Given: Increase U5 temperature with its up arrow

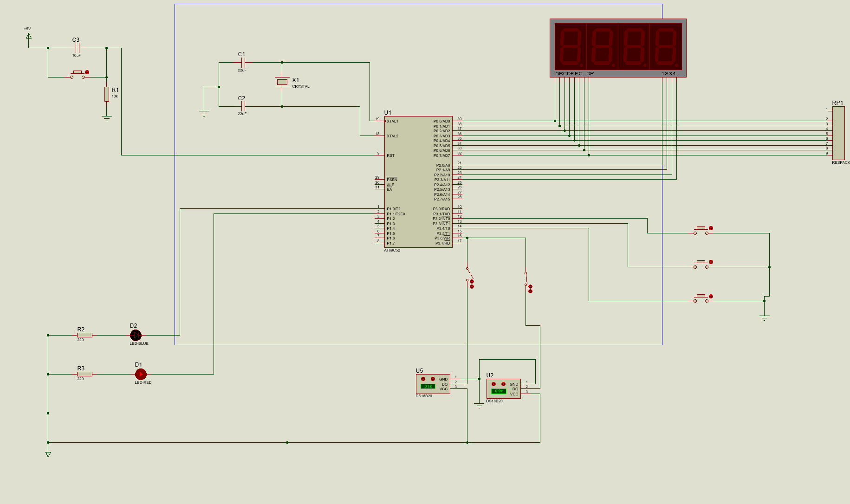Looking at the screenshot, I should tap(433, 379).
